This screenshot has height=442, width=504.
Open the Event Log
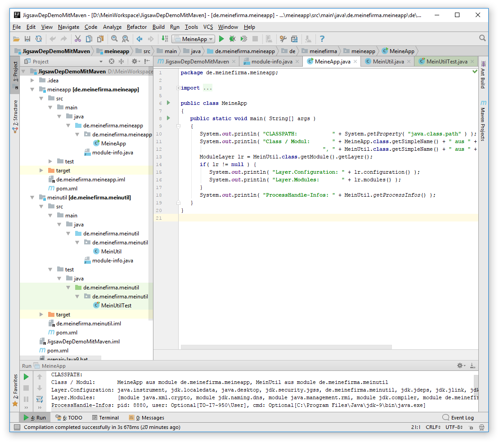pos(458,418)
